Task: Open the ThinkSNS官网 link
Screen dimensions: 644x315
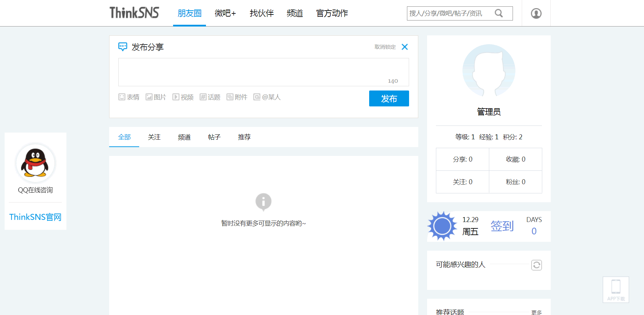Action: 35,217
